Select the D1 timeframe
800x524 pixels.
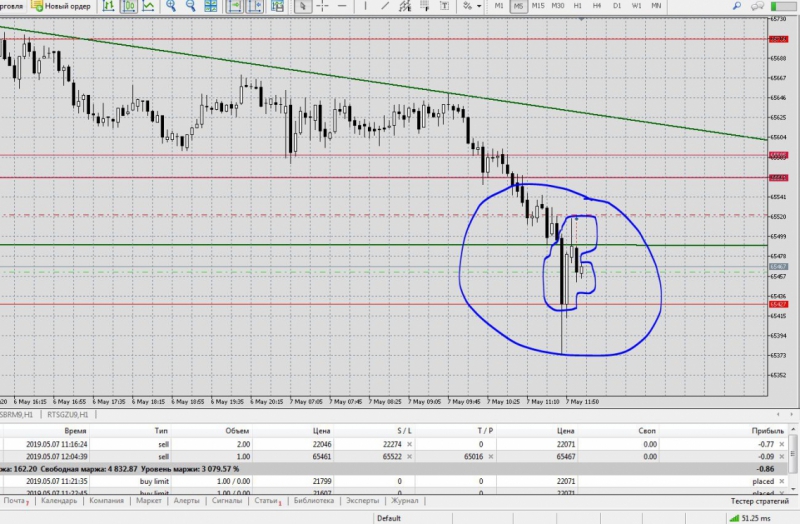[617, 6]
